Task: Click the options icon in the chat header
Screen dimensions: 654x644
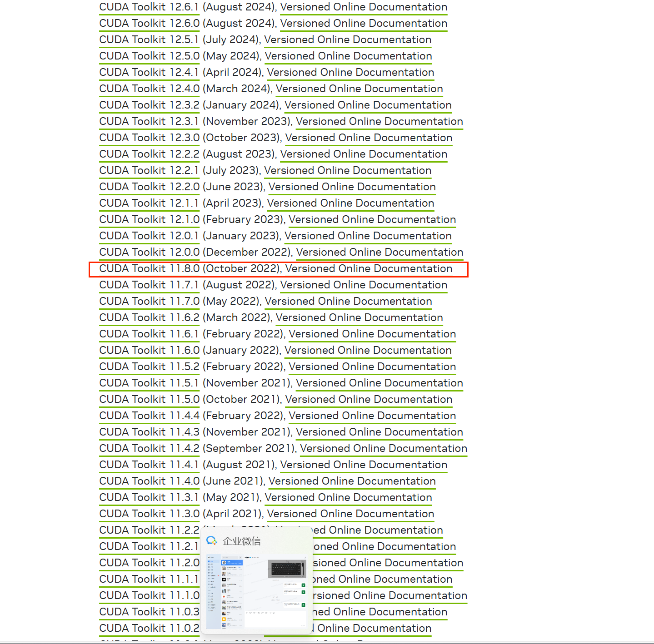Action: click(305, 557)
